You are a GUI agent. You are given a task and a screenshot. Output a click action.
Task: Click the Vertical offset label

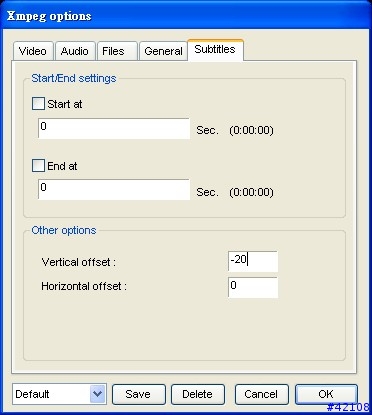79,262
